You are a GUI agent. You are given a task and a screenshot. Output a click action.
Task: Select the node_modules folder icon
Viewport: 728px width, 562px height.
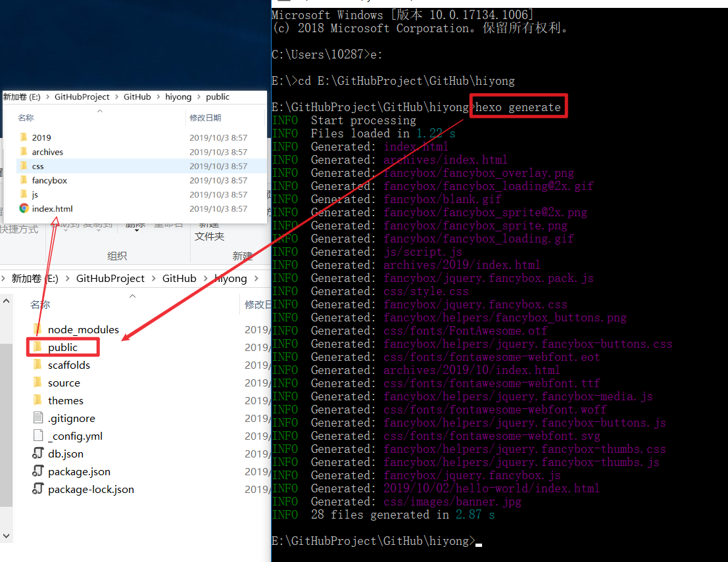[38, 329]
